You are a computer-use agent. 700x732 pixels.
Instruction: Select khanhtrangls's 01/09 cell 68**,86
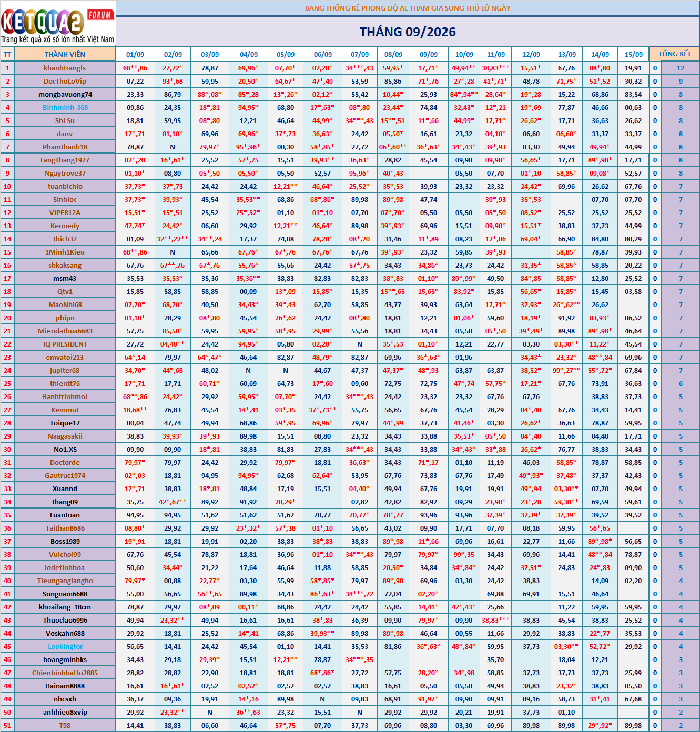click(135, 68)
